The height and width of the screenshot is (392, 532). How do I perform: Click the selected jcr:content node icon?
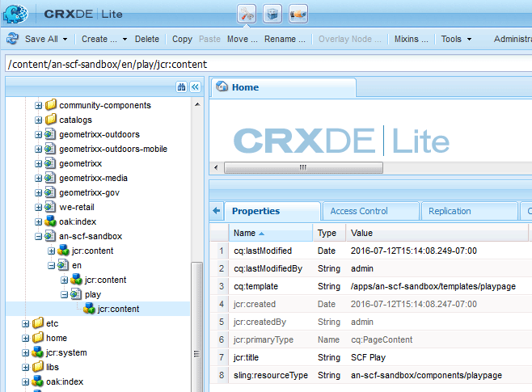click(x=89, y=308)
